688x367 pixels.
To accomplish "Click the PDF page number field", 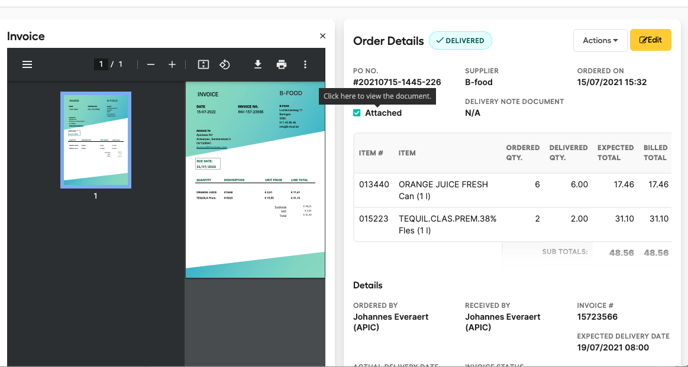I will click(x=100, y=65).
